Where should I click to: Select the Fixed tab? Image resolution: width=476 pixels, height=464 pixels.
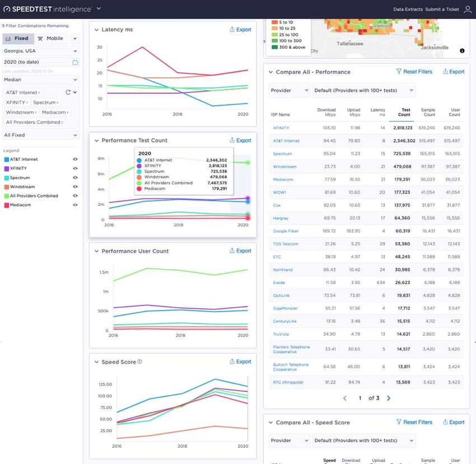point(17,39)
